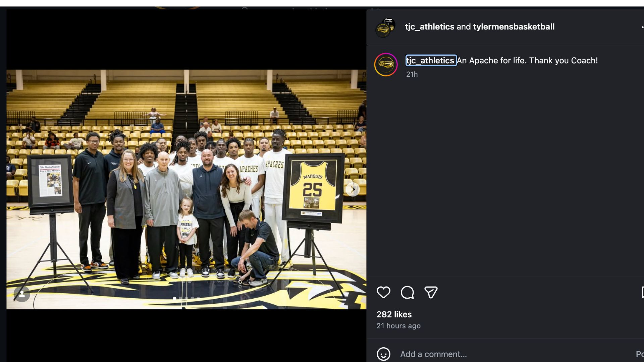Viewport: 644px width, 362px height.
Task: Share the post with the paper plane icon
Action: (431, 292)
